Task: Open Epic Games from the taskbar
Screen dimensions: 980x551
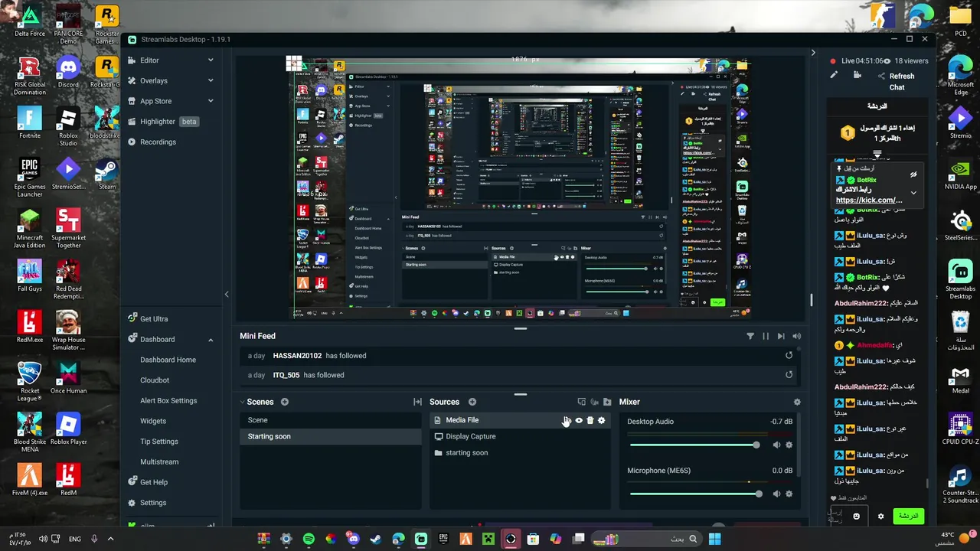Action: point(443,539)
